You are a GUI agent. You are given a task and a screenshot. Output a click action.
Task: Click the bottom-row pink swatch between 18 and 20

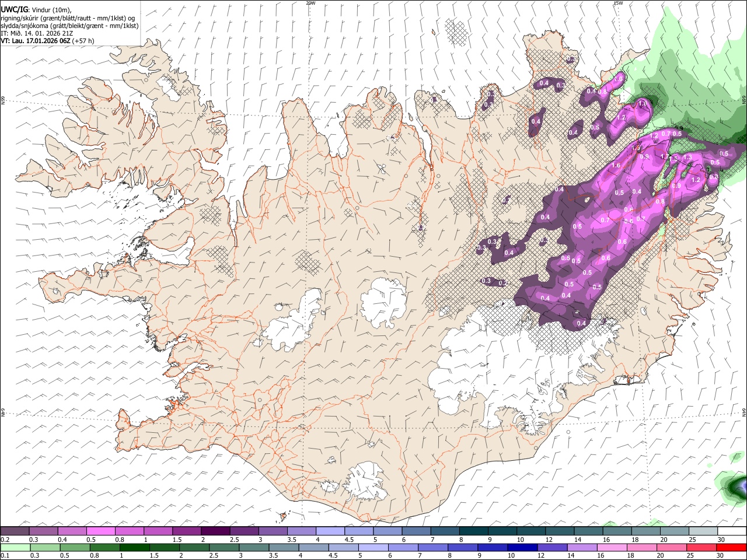pyautogui.click(x=641, y=547)
